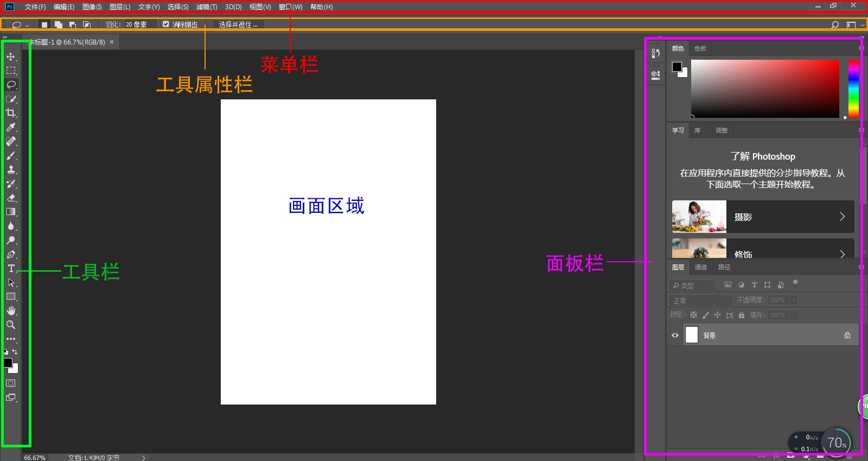Select the Hand tool
The height and width of the screenshot is (461, 868).
(x=11, y=311)
